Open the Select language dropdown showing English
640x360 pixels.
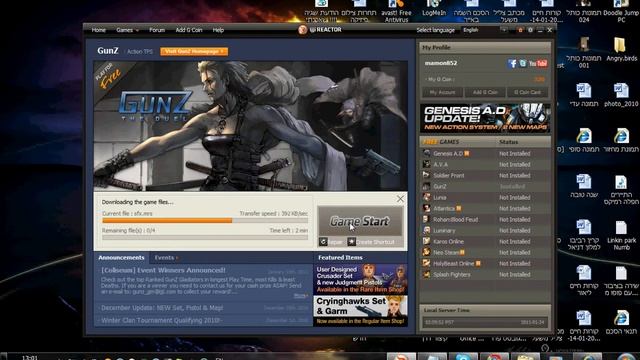click(x=484, y=30)
